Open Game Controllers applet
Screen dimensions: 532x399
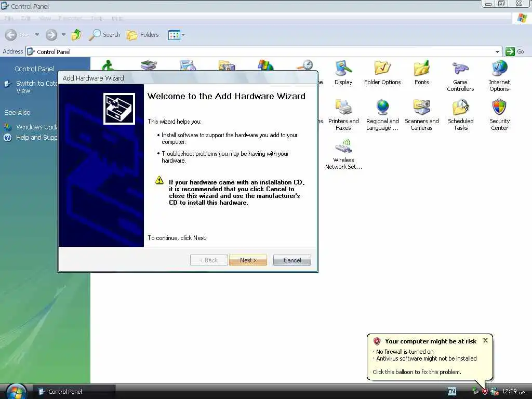click(460, 76)
